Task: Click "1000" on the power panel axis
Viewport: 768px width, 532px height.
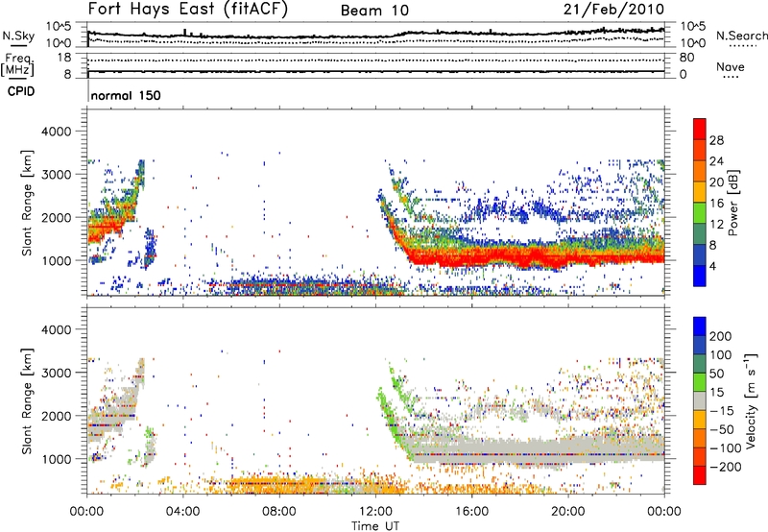Action: tap(57, 260)
